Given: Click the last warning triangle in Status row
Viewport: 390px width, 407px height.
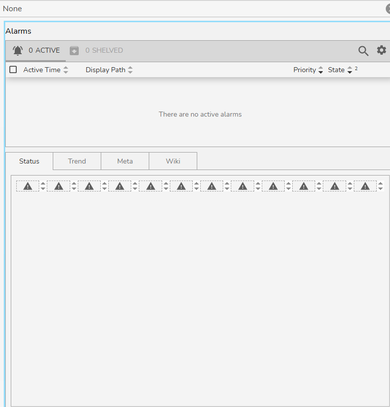Looking at the screenshot, I should point(365,186).
